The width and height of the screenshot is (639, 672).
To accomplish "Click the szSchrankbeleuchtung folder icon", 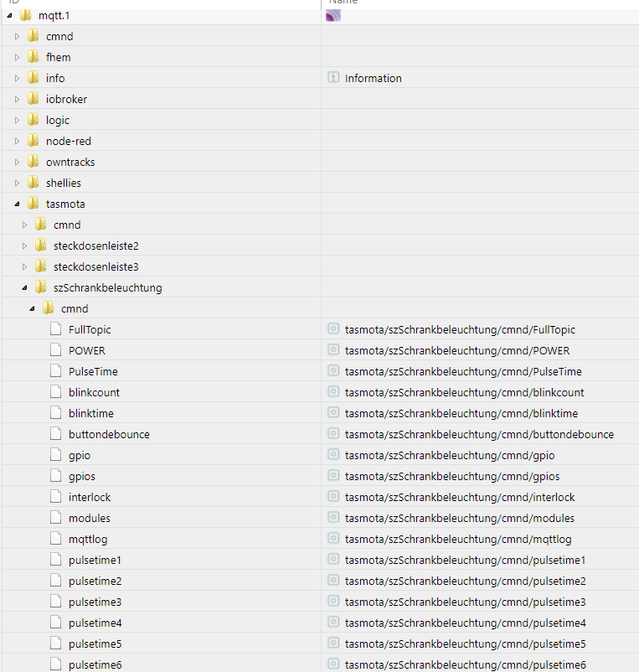I will pyautogui.click(x=41, y=287).
